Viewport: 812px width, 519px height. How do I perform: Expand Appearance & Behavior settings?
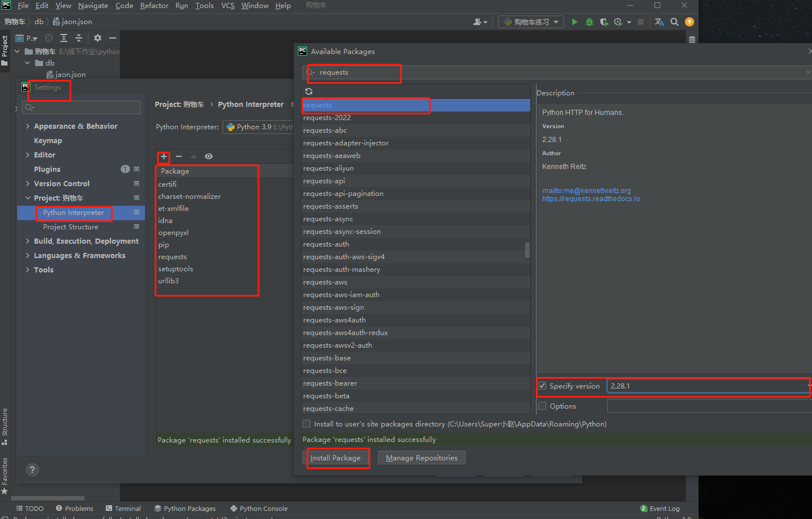[28, 126]
